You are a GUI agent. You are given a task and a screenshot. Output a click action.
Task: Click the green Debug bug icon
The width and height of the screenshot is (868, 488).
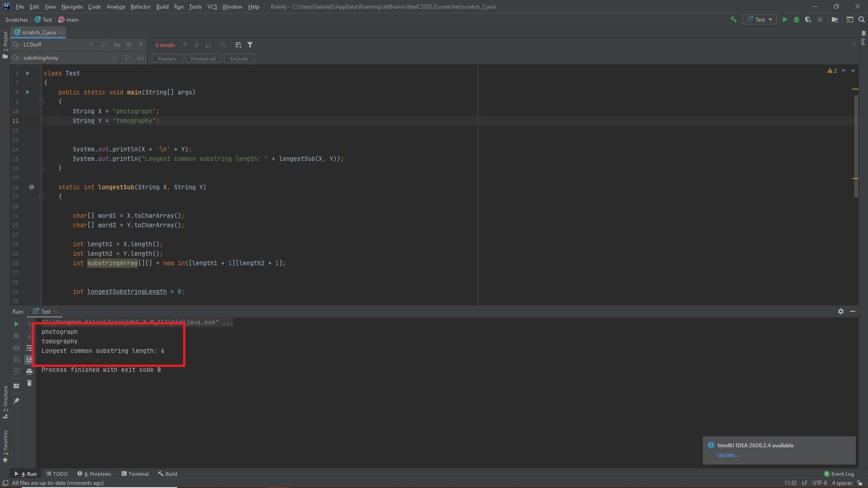pos(796,19)
